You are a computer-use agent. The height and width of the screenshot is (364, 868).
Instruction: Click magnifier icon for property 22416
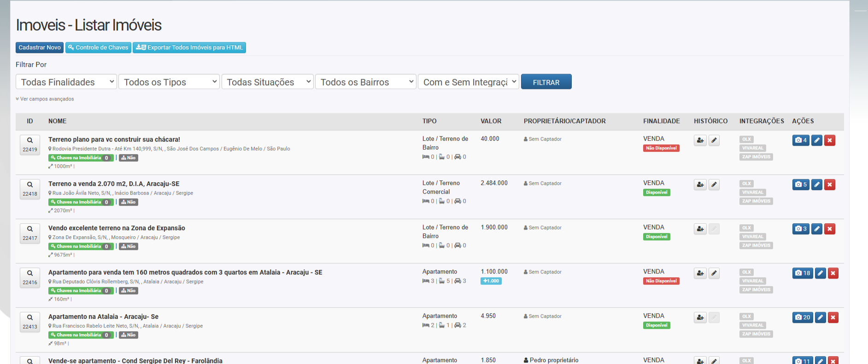[30, 274]
